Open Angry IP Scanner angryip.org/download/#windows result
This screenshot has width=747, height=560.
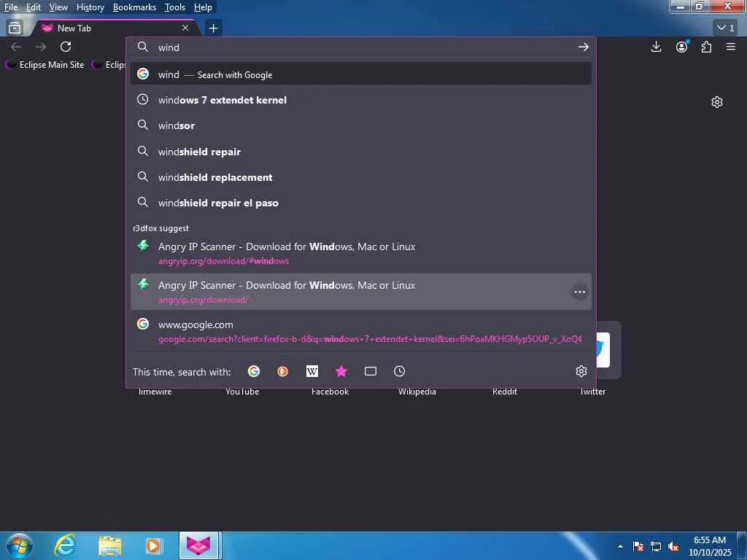click(360, 253)
